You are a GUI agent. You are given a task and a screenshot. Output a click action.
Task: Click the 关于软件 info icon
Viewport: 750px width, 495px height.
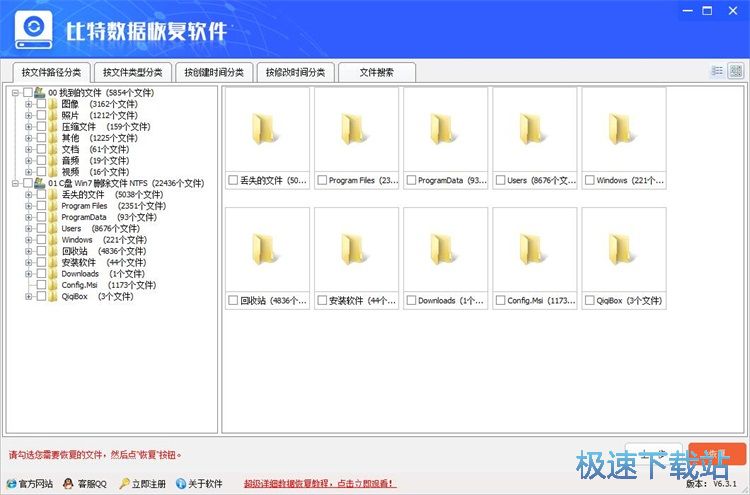181,484
